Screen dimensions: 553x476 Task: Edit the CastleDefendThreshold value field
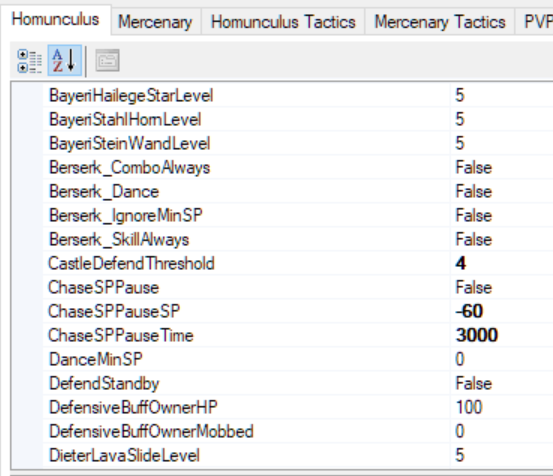(x=502, y=263)
